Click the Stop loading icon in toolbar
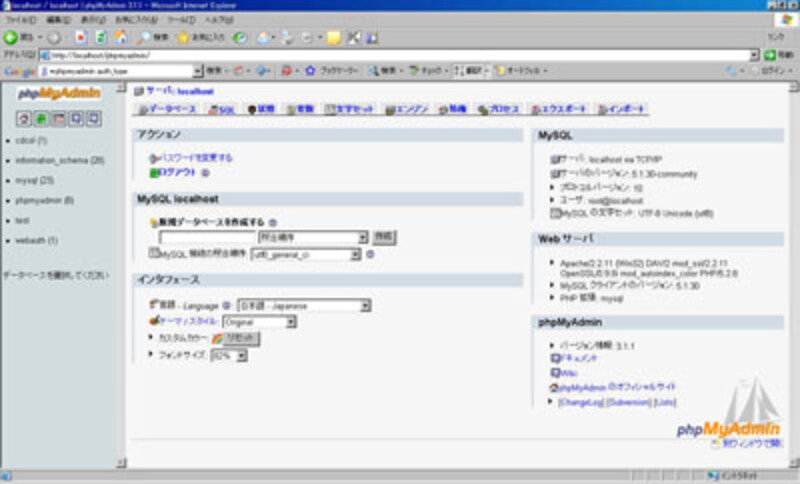 click(81, 38)
